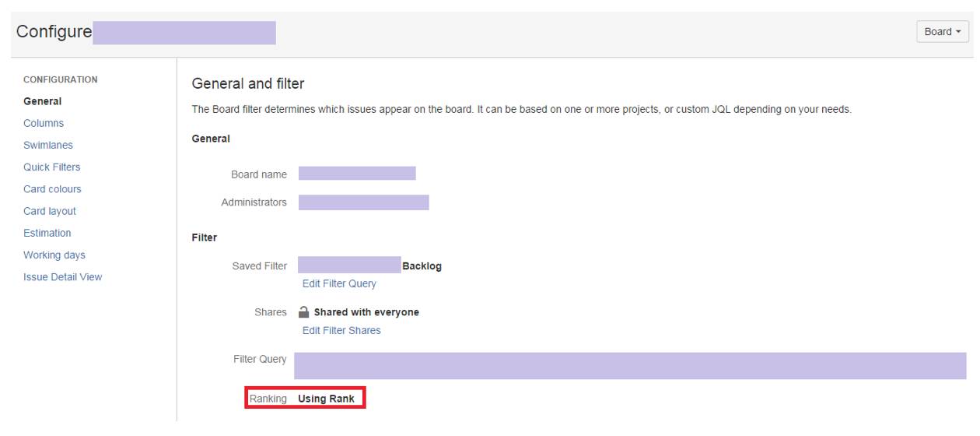Click the Edit Filter Query link

tap(339, 284)
